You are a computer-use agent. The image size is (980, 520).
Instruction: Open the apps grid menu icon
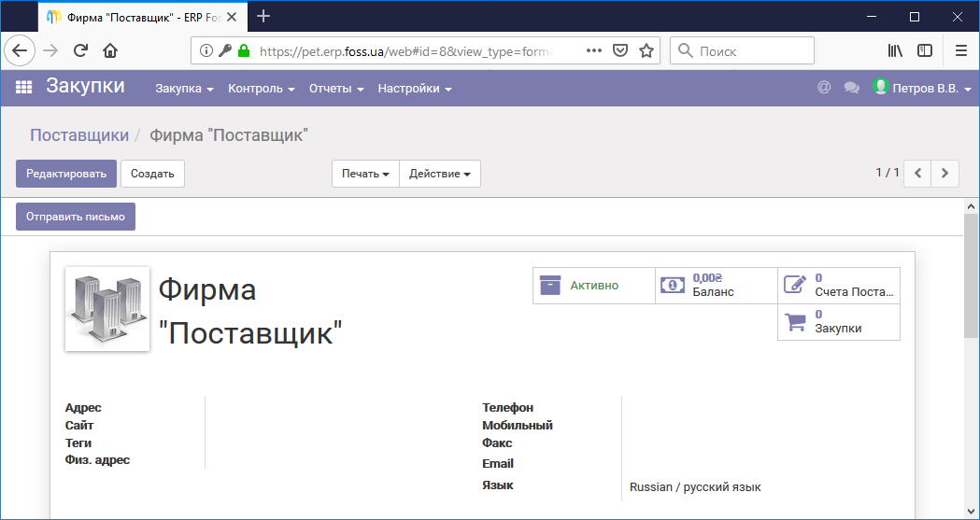click(23, 88)
